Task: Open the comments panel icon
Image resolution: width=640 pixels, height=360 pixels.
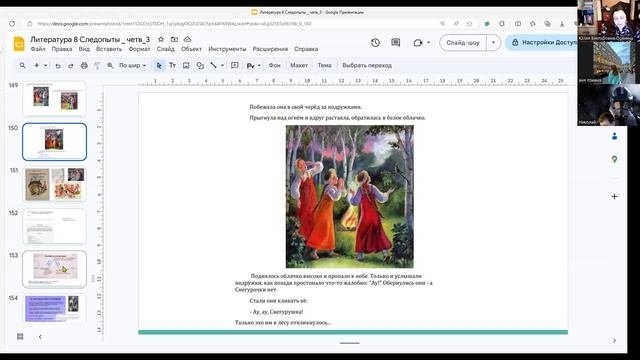Action: pos(396,42)
